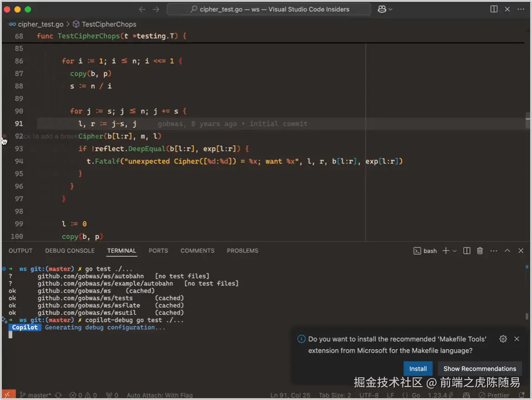
Task: Click the go test command decoration dot
Action: tap(4, 269)
